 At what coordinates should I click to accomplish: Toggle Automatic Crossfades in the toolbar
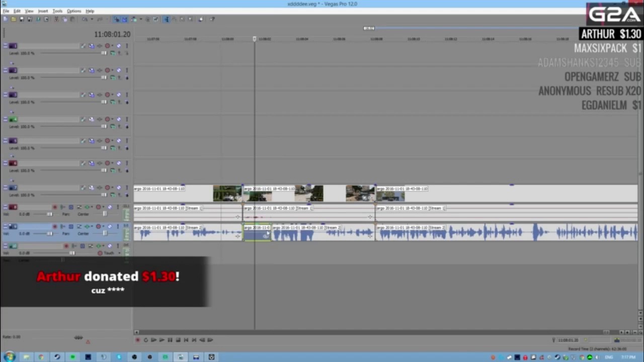coord(124,19)
